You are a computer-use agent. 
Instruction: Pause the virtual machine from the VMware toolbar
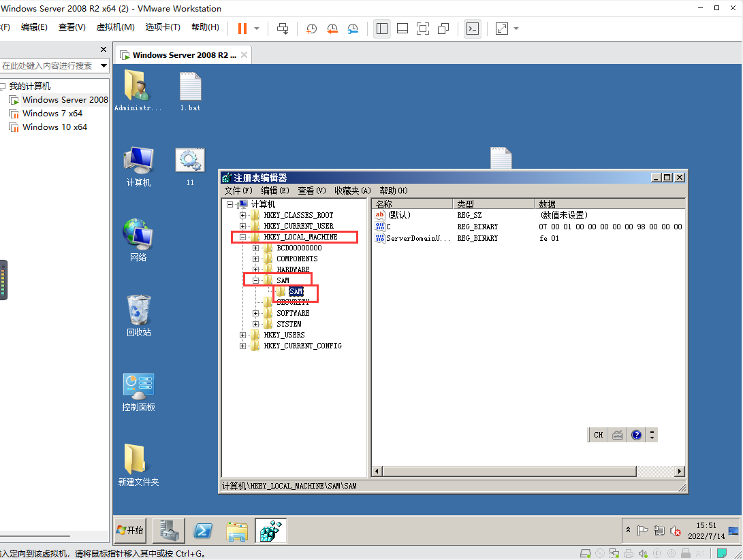[x=242, y=29]
